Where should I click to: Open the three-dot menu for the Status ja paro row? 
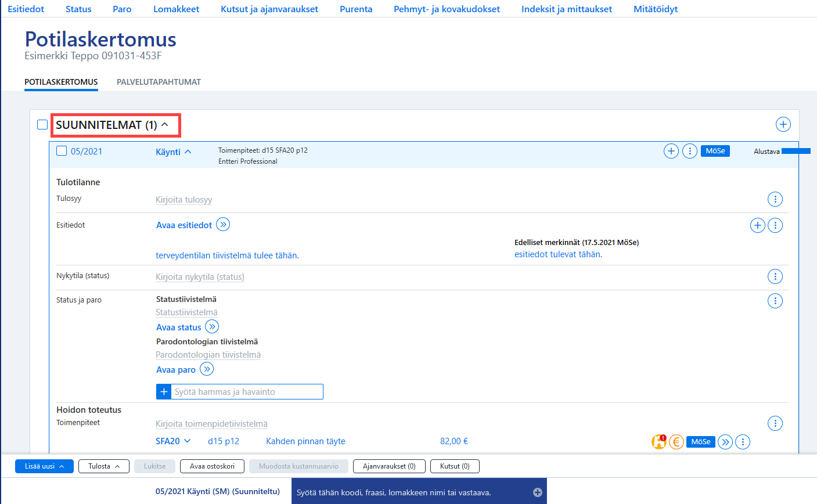[775, 301]
